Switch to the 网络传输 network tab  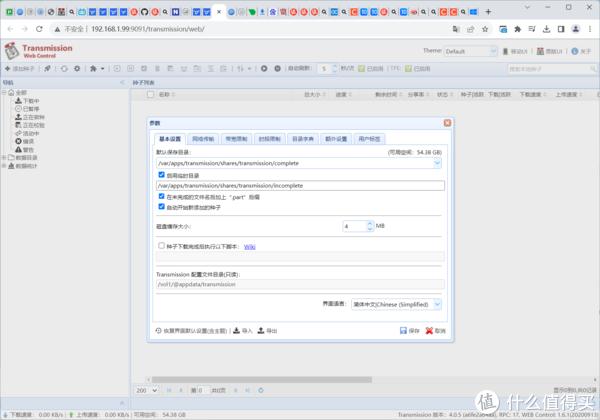click(x=203, y=139)
